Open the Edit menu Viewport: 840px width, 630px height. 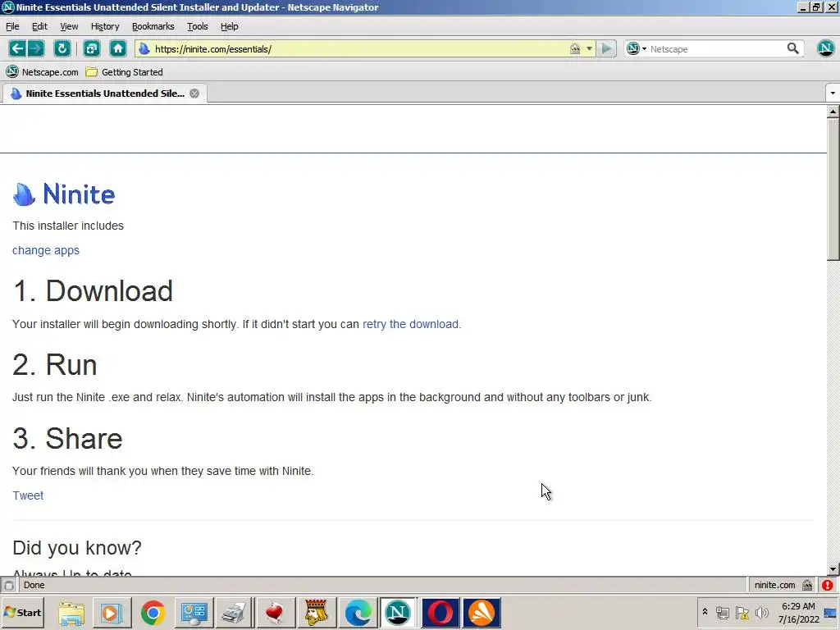tap(39, 26)
